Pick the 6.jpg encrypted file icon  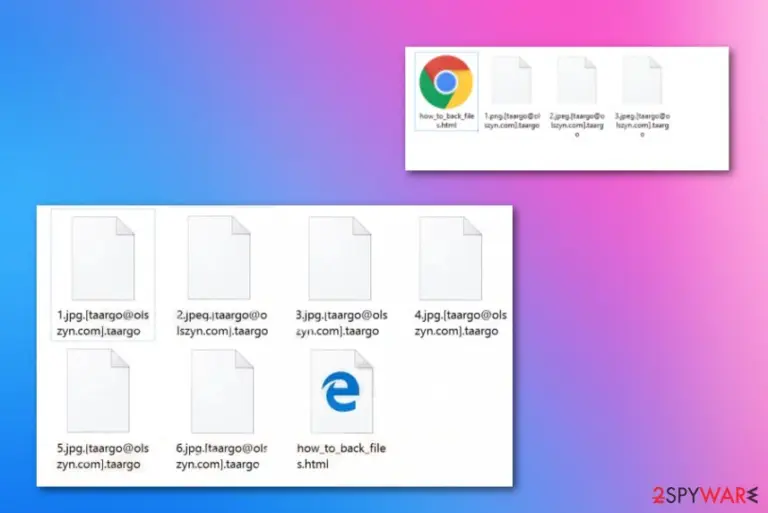(x=222, y=391)
